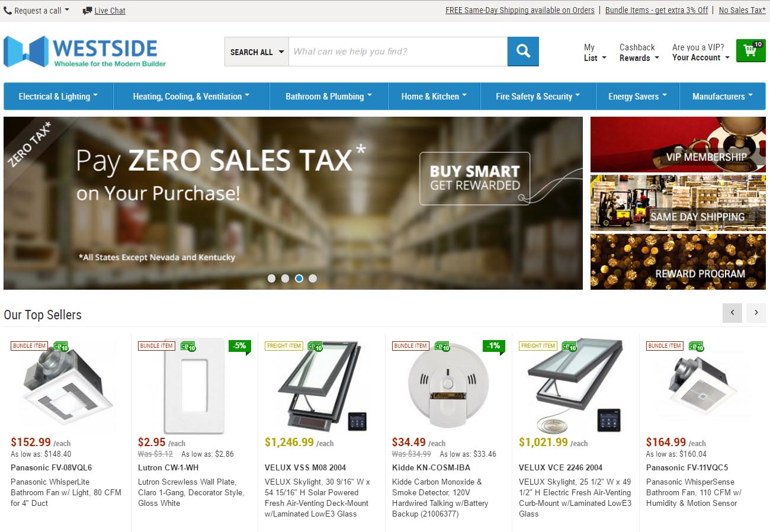This screenshot has width=770, height=532.
Task: Expand the Your Account dropdown
Action: click(701, 57)
